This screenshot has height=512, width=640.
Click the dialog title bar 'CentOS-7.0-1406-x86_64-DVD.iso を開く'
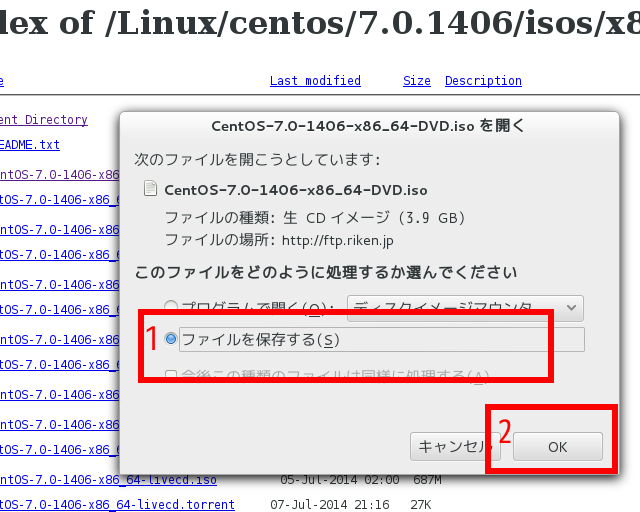[368, 126]
